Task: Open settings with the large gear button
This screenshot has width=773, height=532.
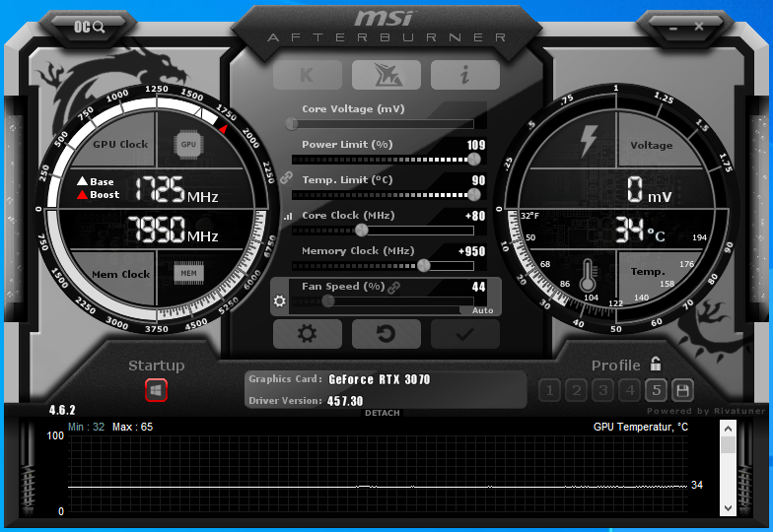Action: (x=308, y=334)
